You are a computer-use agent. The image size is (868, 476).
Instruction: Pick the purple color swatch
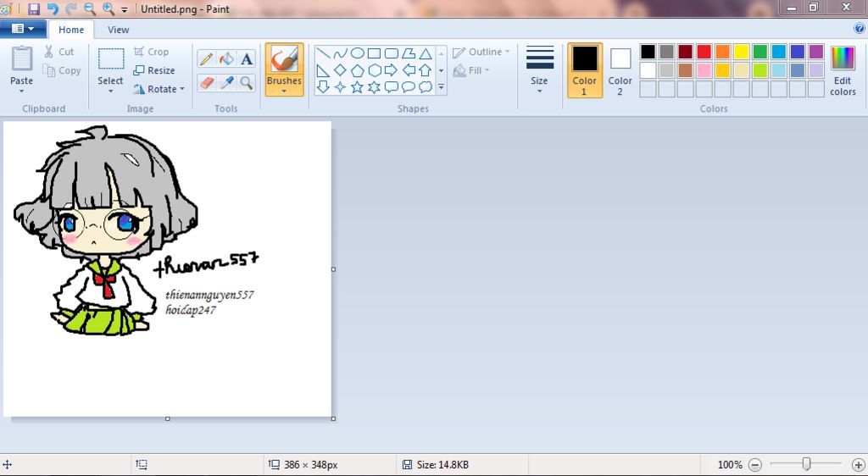[816, 52]
